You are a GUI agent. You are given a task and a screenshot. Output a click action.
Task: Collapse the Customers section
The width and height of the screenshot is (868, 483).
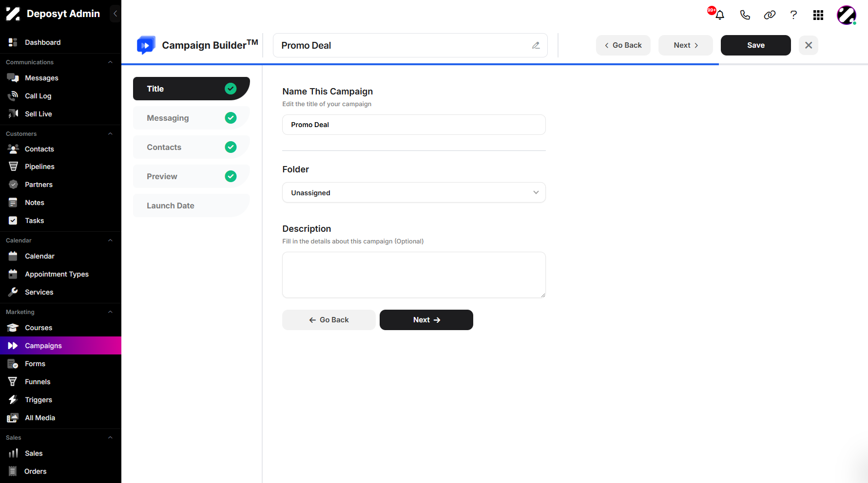[110, 134]
